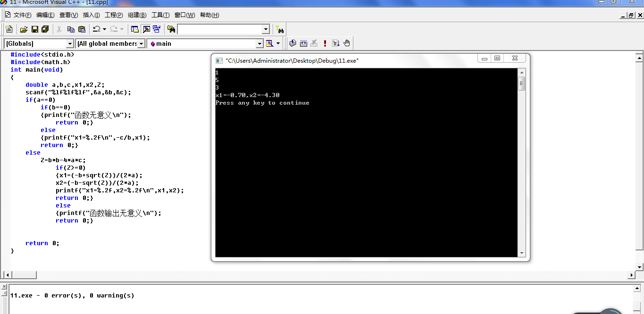This screenshot has height=314, width=644.
Task: Close the 11.exe console window
Action: click(x=515, y=58)
